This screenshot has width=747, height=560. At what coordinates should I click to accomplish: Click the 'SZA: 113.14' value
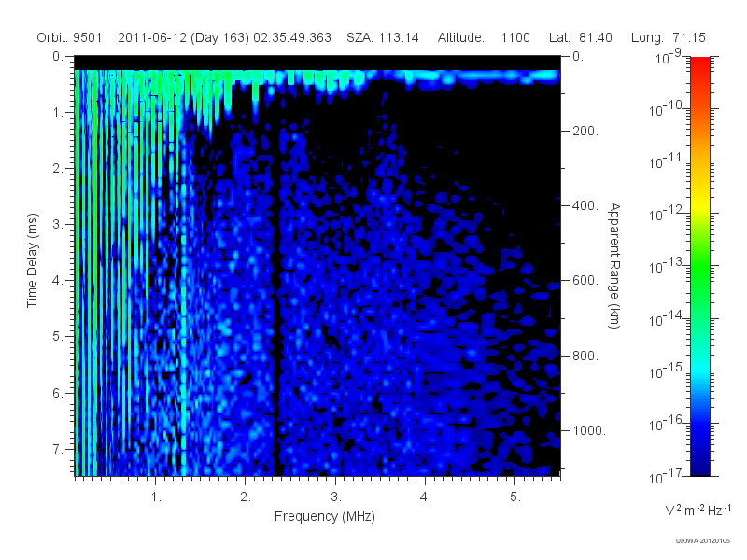coord(383,37)
